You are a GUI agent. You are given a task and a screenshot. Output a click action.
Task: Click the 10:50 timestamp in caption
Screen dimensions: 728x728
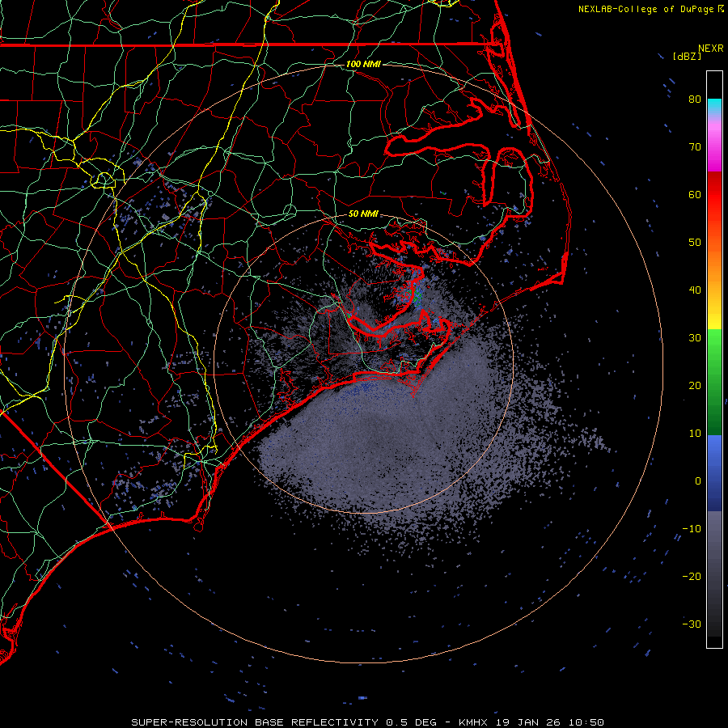tap(586, 722)
